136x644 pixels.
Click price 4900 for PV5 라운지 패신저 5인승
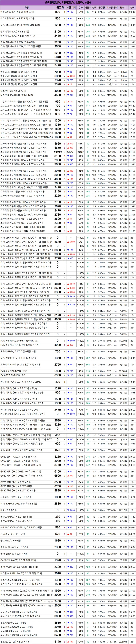(58, 345)
